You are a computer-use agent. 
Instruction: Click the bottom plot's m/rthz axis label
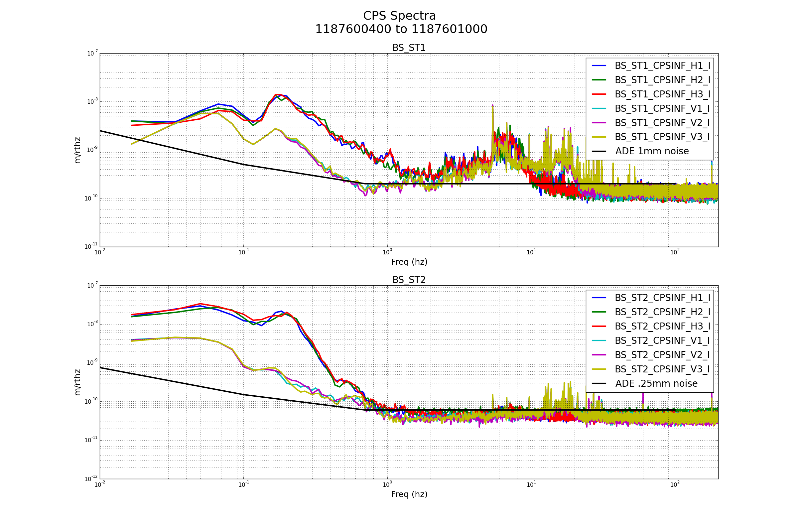click(78, 382)
